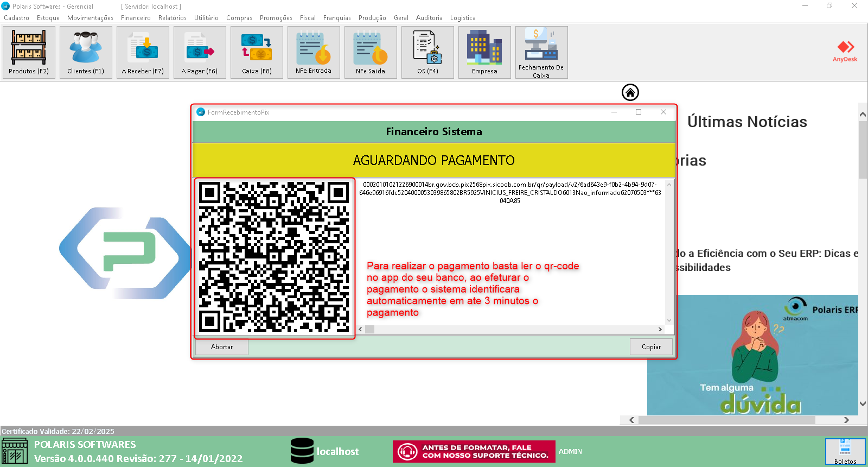
Task: Click payload box vertical scrollbar down arrow
Action: [669, 320]
